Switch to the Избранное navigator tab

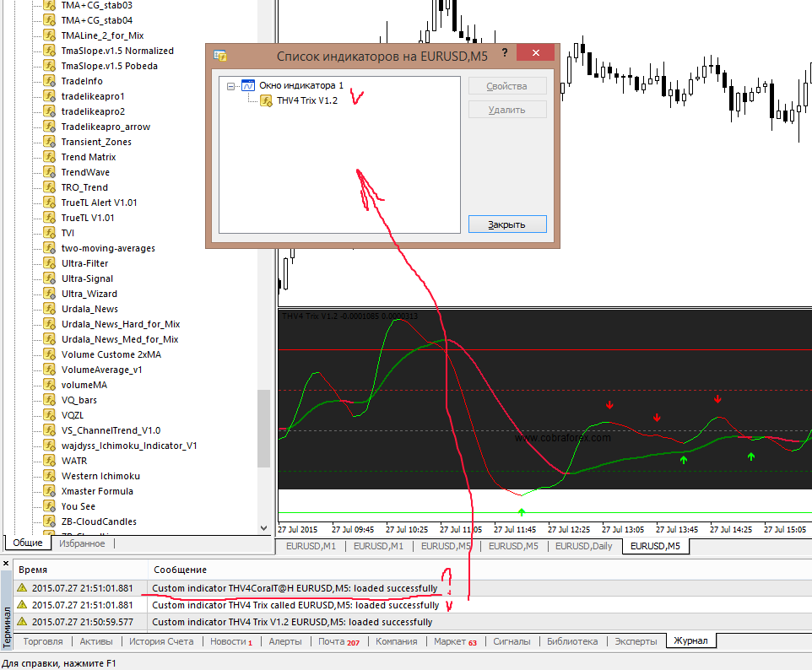pyautogui.click(x=82, y=543)
